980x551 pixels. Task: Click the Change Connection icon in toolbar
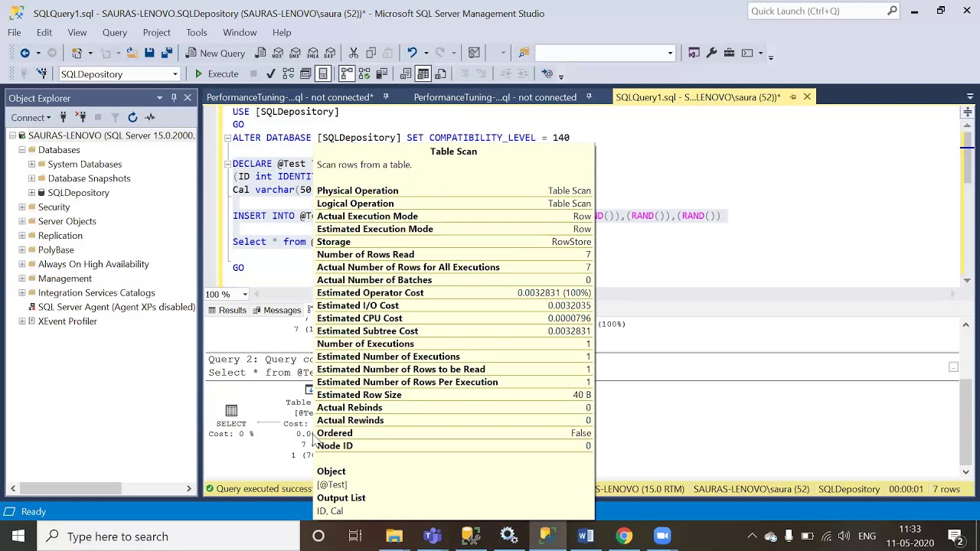coord(41,73)
